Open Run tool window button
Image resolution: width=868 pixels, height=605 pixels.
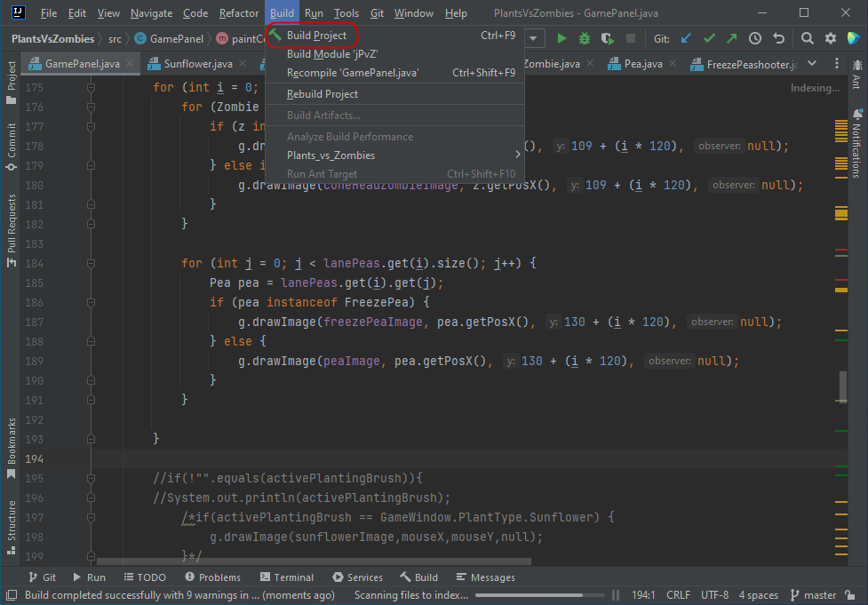pos(89,577)
